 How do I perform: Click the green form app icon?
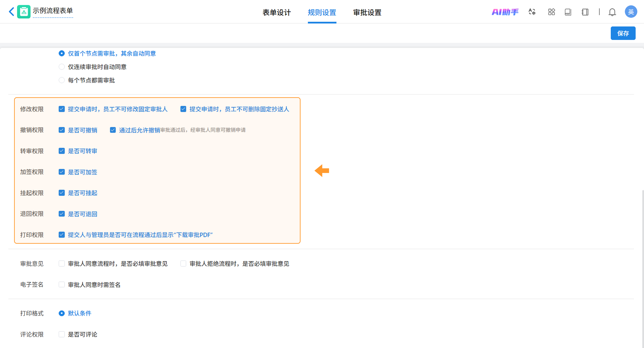tap(24, 12)
